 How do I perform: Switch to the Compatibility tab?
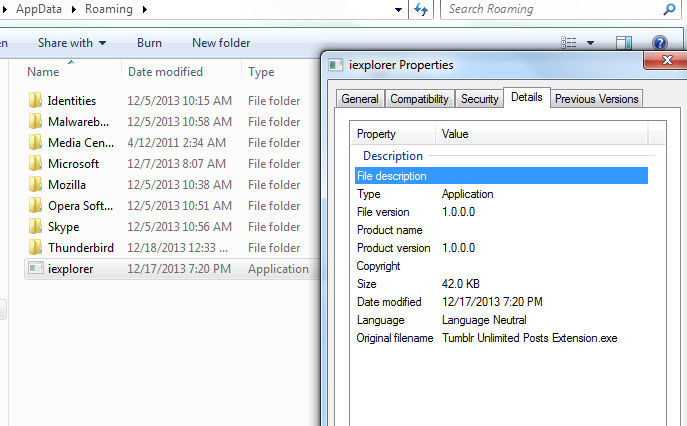tap(419, 99)
